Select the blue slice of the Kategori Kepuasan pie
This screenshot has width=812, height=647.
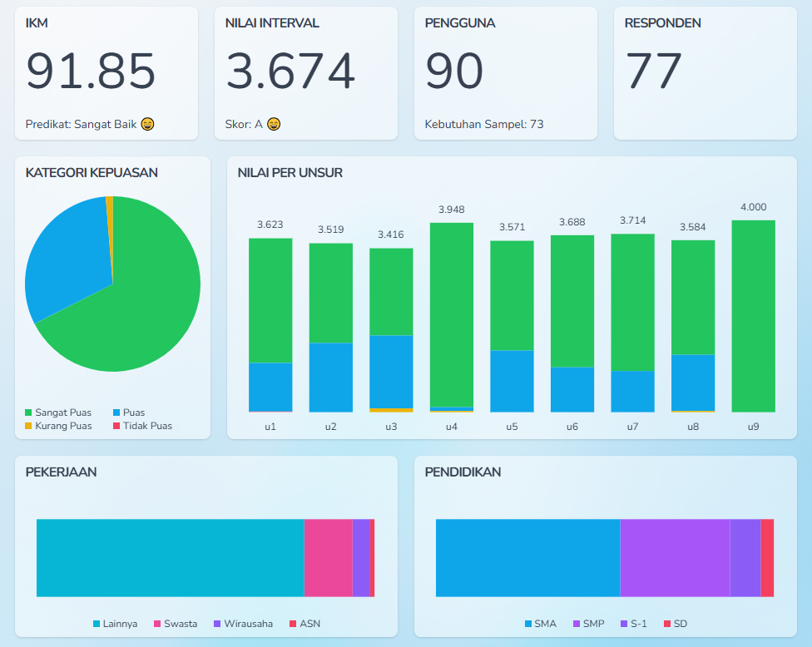(67, 258)
